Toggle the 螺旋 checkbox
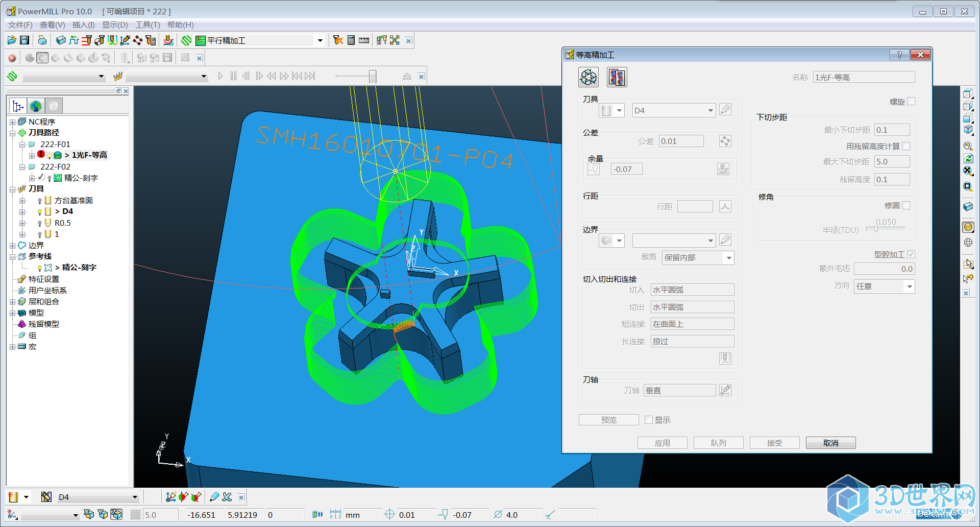This screenshot has height=527, width=980. point(911,101)
